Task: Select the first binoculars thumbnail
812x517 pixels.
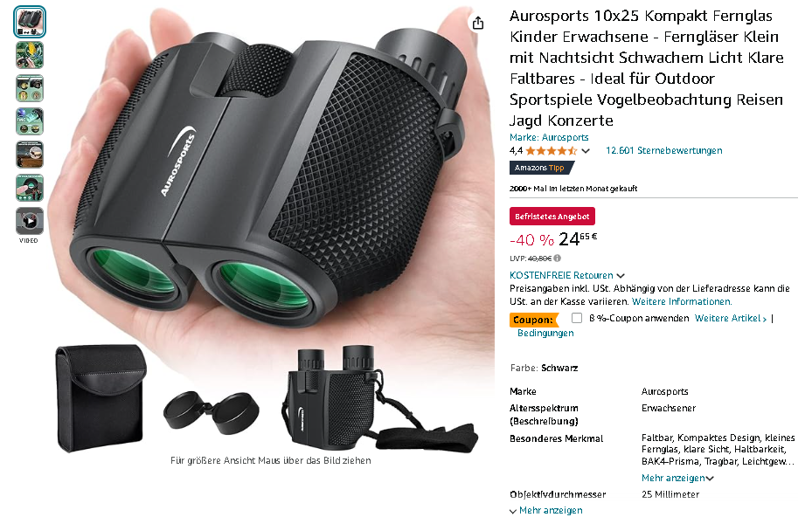Action: point(30,22)
